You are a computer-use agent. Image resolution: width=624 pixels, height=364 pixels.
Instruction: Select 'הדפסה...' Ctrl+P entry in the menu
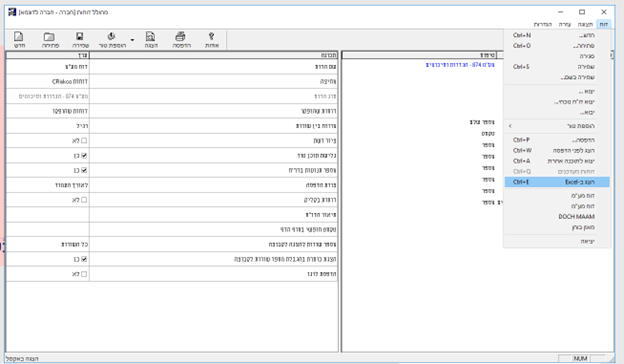(x=557, y=140)
